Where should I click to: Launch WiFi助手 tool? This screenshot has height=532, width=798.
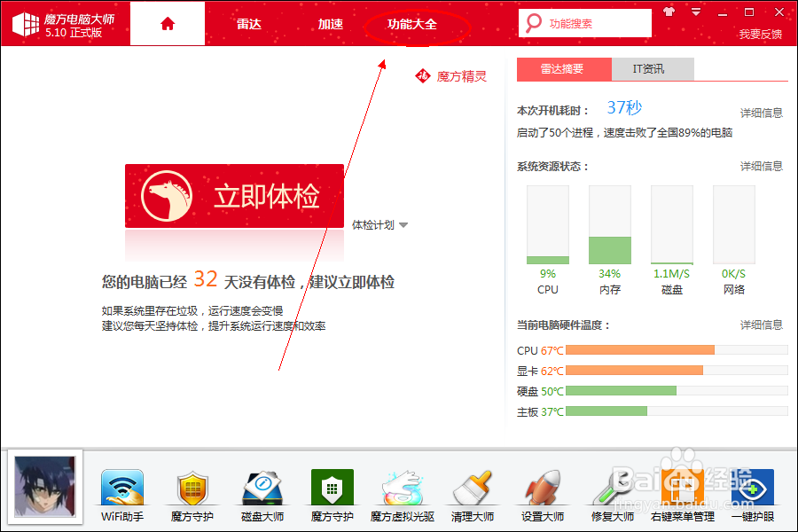pyautogui.click(x=122, y=495)
